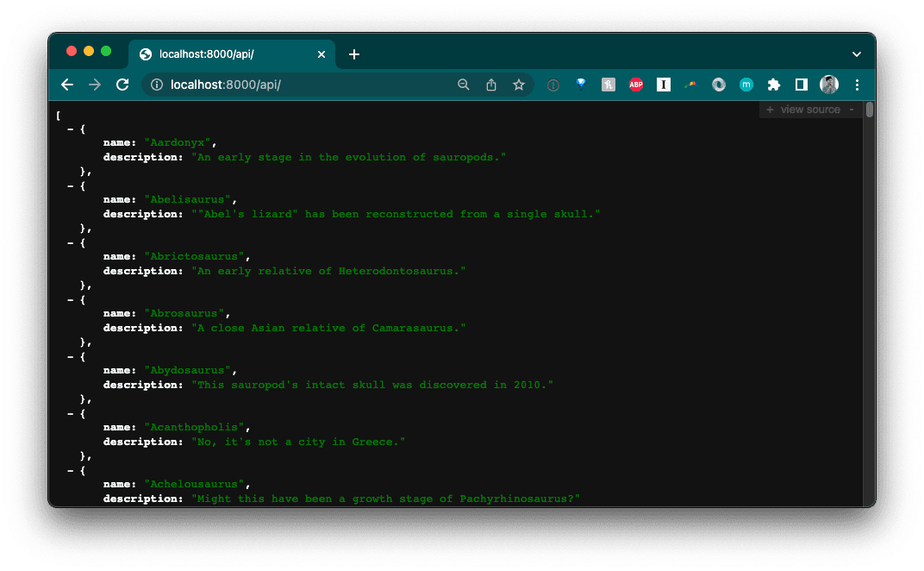Close the localhost:8000/api/ tab
924x571 pixels.
coord(322,54)
